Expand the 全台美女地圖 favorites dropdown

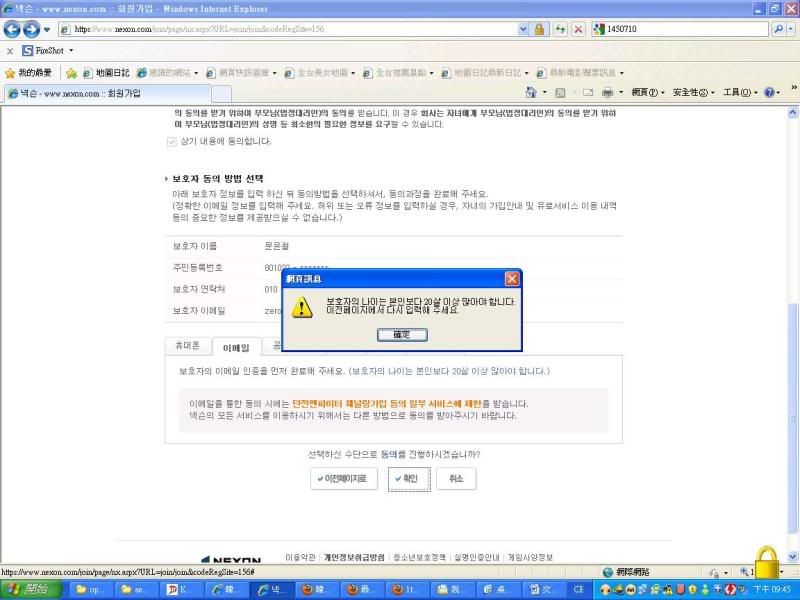(353, 73)
